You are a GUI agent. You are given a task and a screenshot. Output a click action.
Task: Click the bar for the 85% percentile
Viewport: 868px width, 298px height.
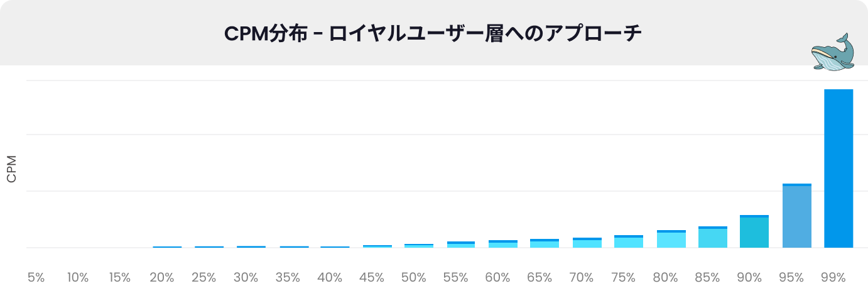pos(712,237)
